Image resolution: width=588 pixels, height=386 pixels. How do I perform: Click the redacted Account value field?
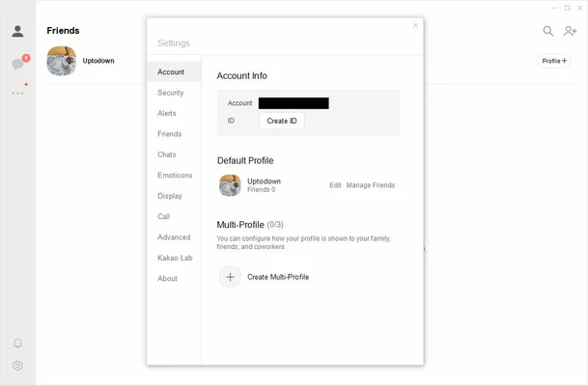(x=294, y=103)
